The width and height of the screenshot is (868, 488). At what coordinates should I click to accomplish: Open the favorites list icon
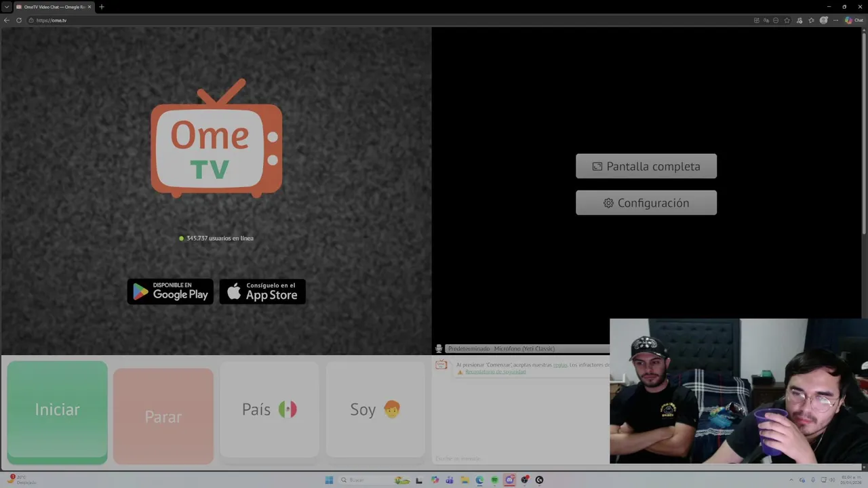point(811,20)
